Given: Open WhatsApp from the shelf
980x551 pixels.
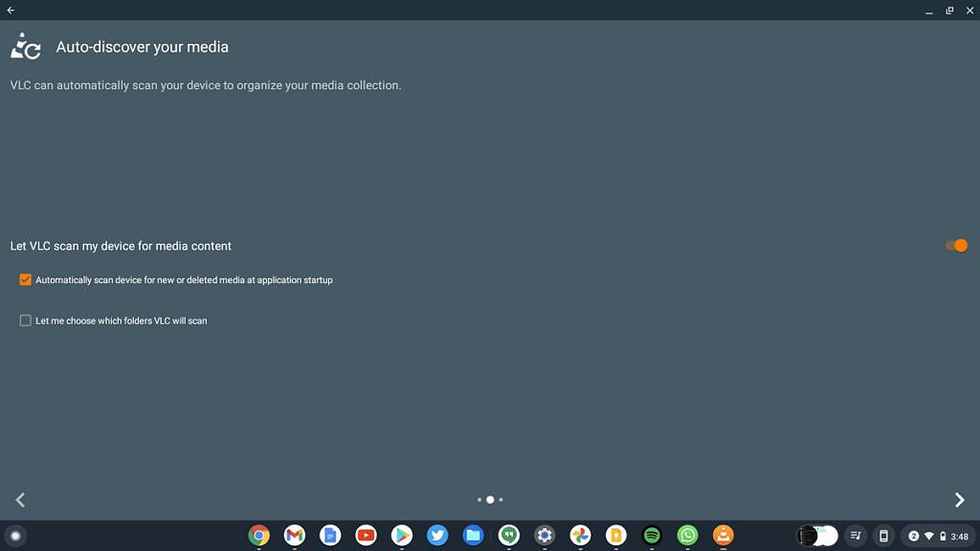Looking at the screenshot, I should 687,536.
